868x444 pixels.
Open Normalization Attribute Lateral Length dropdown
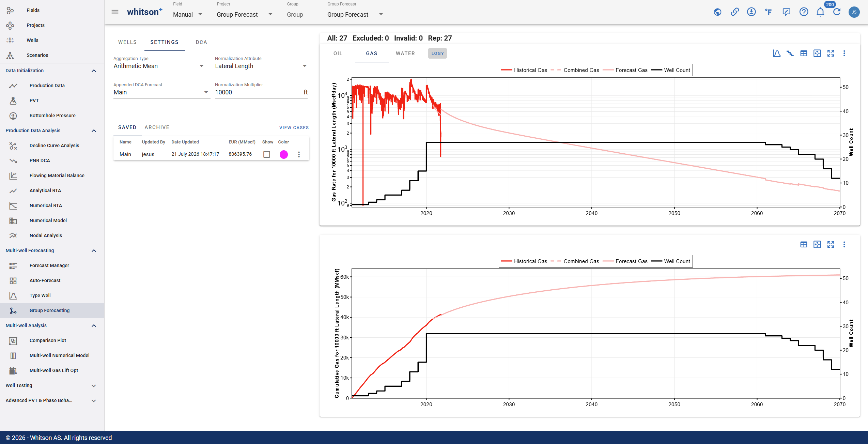261,66
